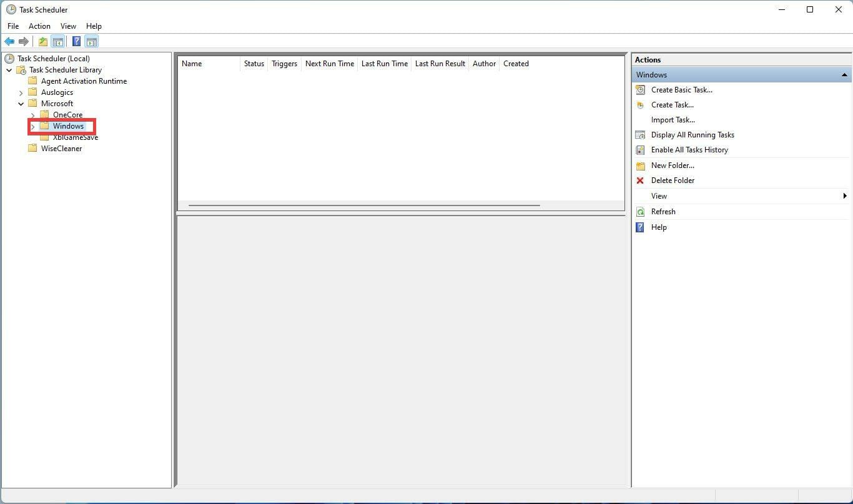Open the Help menu in menu bar
This screenshot has height=504, width=853.
[94, 26]
